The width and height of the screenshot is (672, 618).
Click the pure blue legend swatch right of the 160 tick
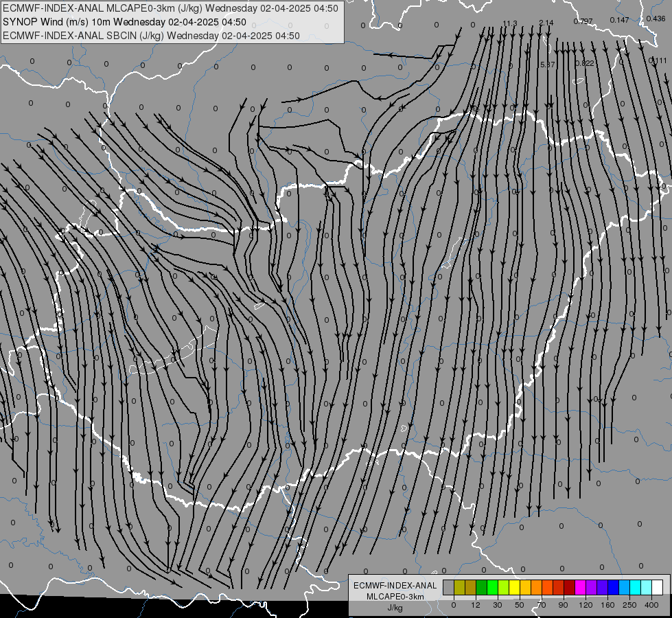[x=613, y=587]
